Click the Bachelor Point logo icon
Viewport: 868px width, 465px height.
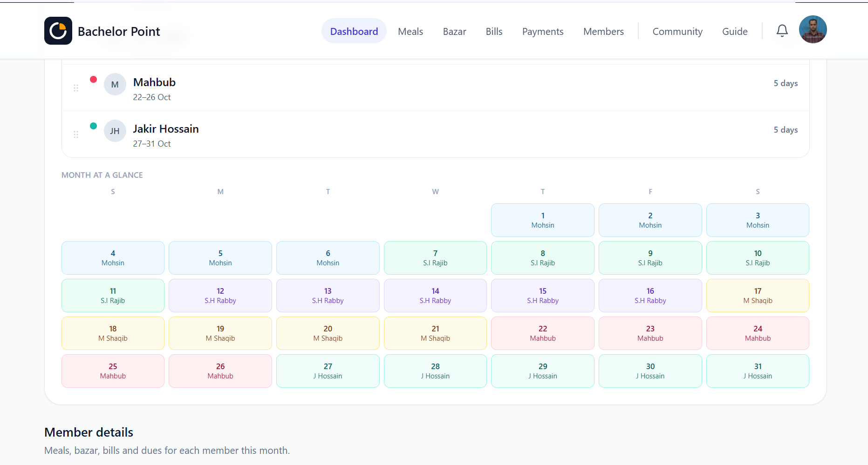[x=58, y=31]
